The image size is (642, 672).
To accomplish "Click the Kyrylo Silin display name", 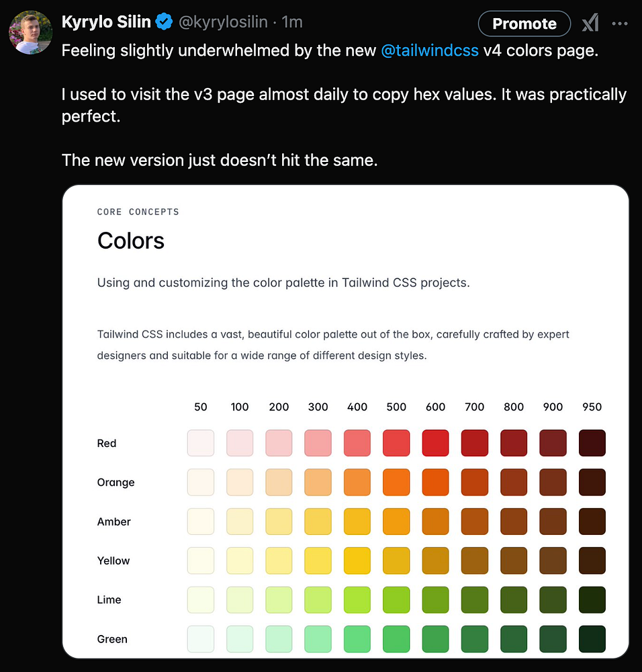I will pyautogui.click(x=106, y=22).
